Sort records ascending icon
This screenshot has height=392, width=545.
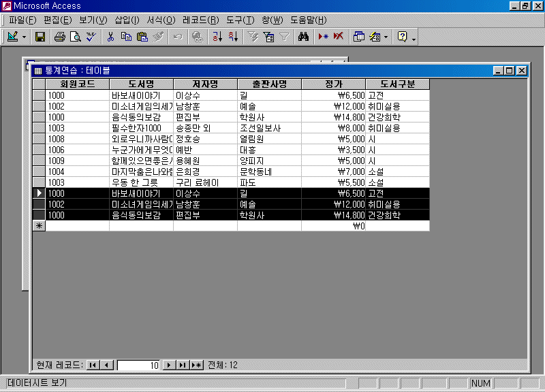[217, 37]
